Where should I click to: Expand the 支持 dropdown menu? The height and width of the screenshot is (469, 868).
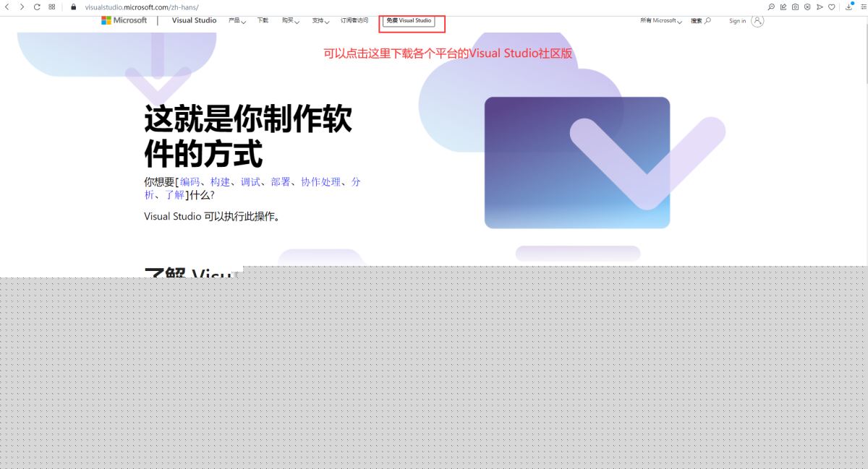click(x=320, y=21)
